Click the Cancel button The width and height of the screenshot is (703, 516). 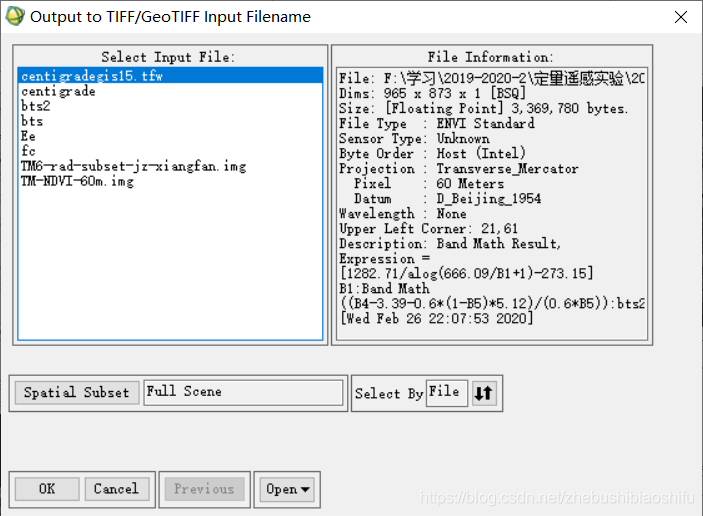pos(117,489)
